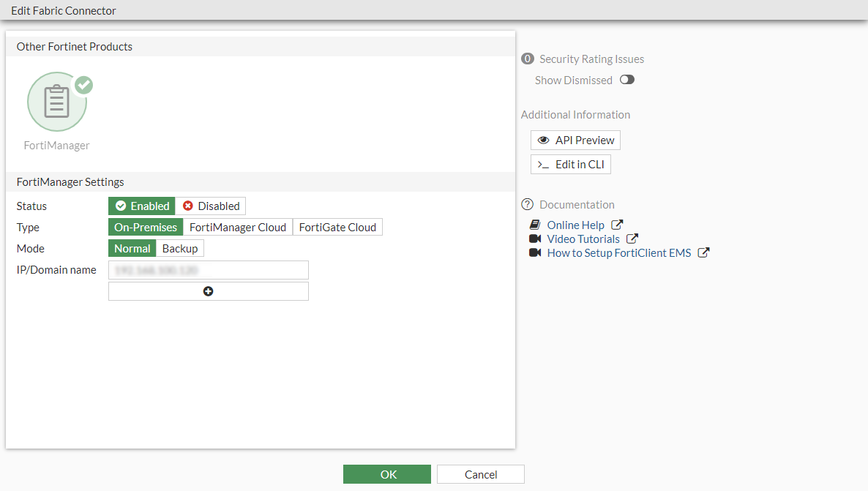The height and width of the screenshot is (491, 868).
Task: Choose FortiGate Cloud type
Action: tap(337, 228)
